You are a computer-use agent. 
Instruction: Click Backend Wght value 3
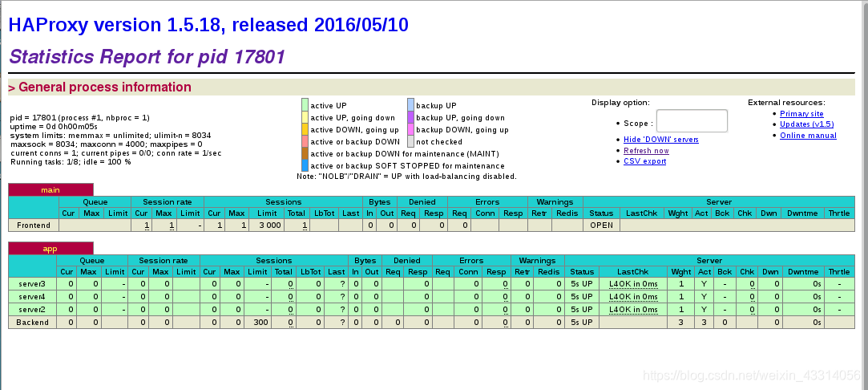tap(680, 322)
